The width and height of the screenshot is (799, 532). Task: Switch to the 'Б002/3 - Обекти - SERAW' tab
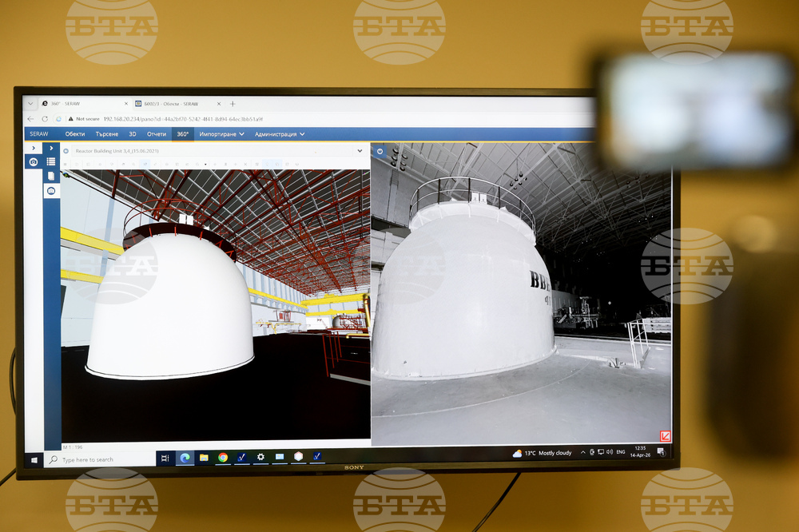point(177,104)
